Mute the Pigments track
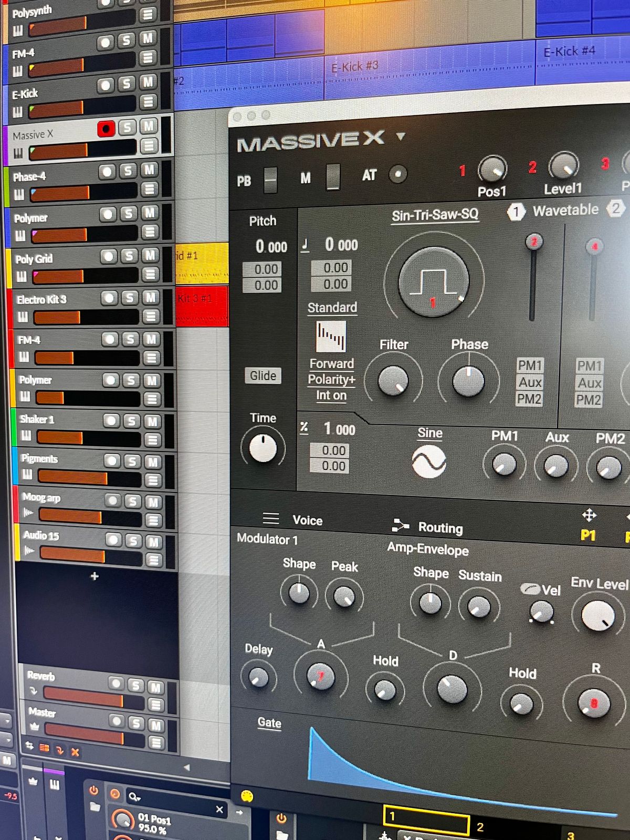630x840 pixels. (153, 462)
